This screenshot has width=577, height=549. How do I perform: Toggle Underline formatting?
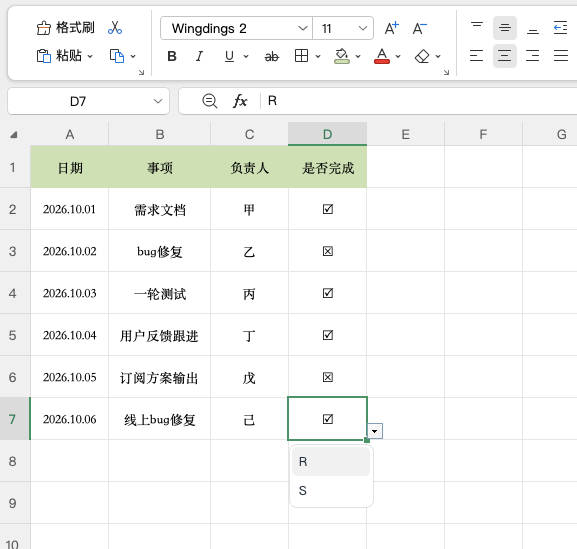pyautogui.click(x=229, y=56)
